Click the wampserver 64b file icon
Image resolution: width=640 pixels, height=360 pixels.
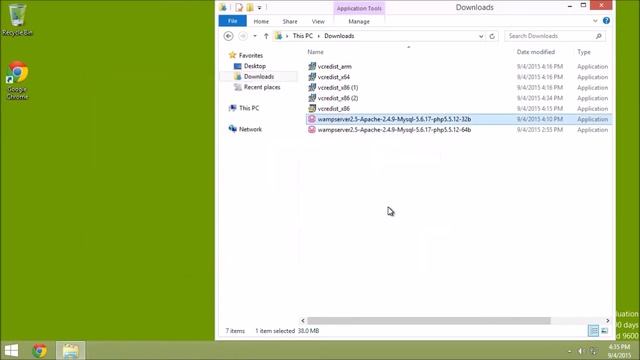[x=312, y=130]
